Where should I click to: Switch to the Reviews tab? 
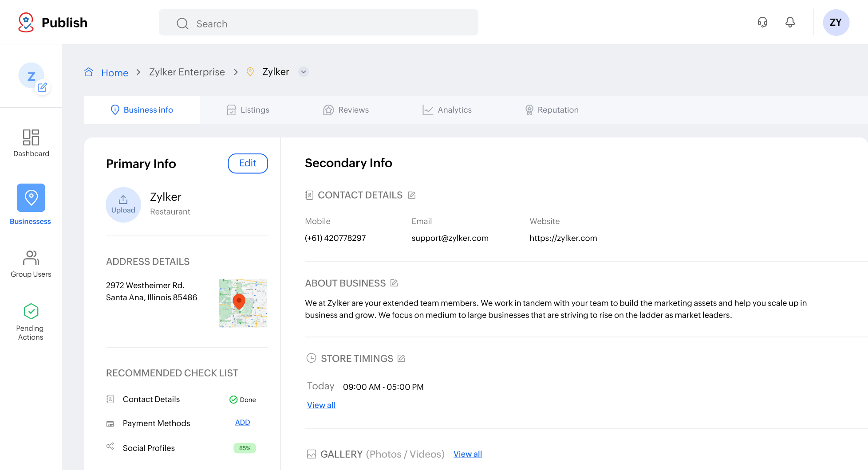pos(346,110)
